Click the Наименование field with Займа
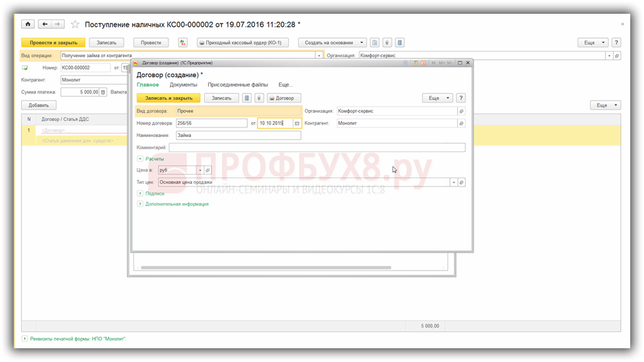The height and width of the screenshot is (362, 644). click(x=238, y=136)
